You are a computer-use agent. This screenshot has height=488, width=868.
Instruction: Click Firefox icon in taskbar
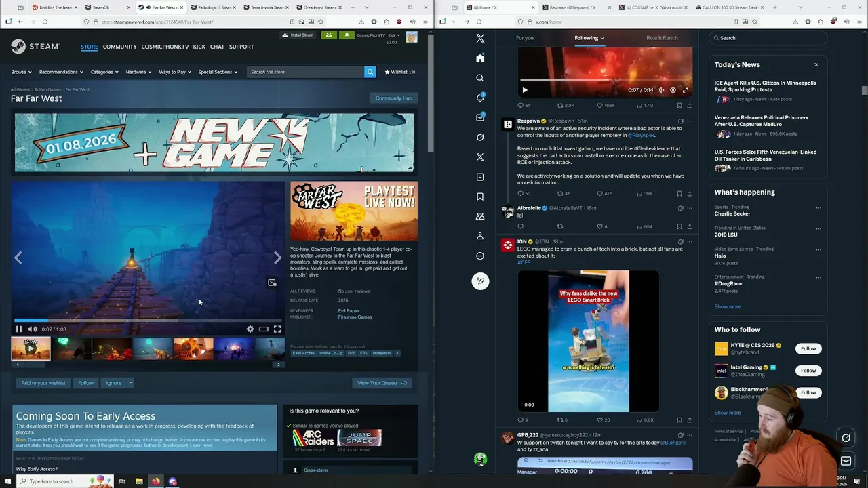(156, 481)
